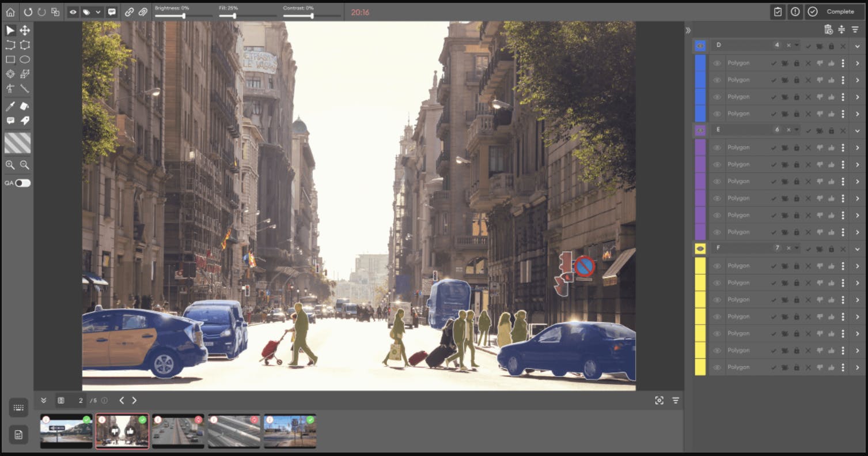Collapse the class E group chevron

[x=857, y=130]
